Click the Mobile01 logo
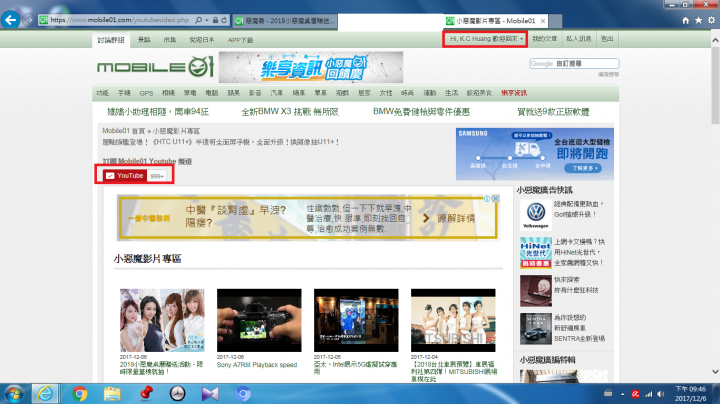Viewport: 720px width, 404px height. coord(155,67)
